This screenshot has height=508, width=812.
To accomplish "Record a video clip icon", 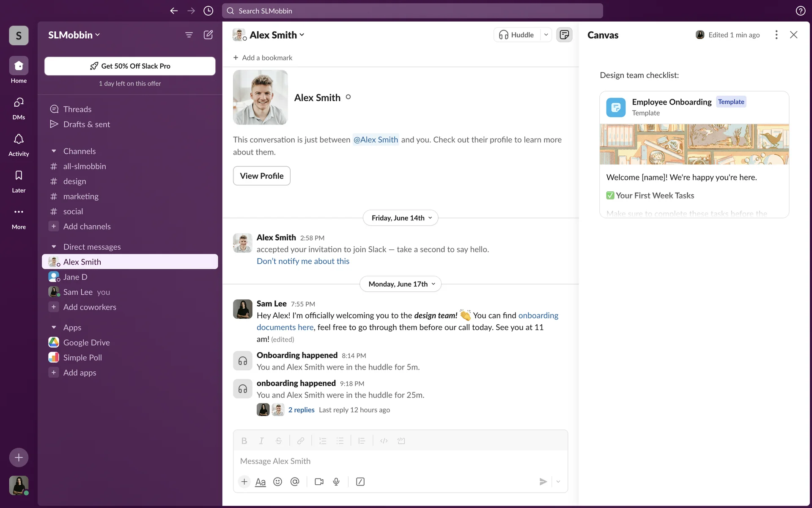I will pos(319,482).
